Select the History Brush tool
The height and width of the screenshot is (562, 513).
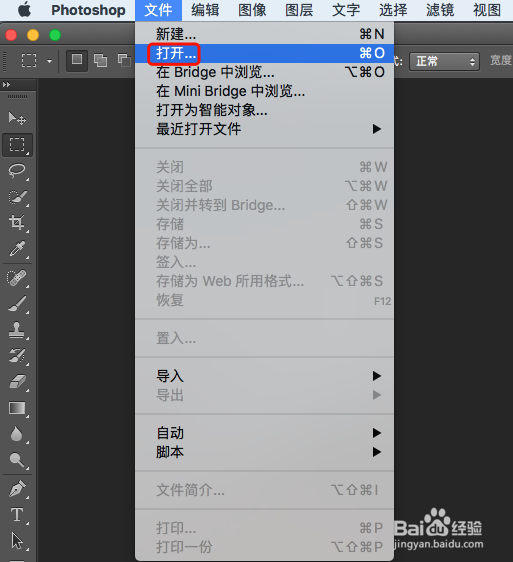(17, 356)
